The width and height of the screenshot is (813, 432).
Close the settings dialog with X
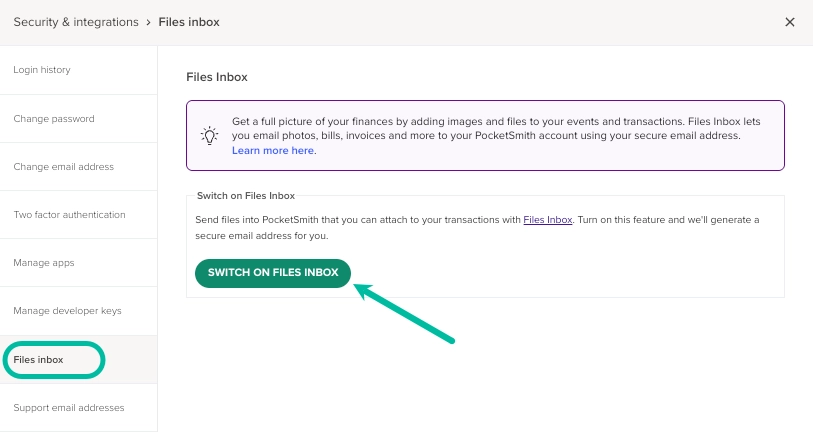click(789, 22)
